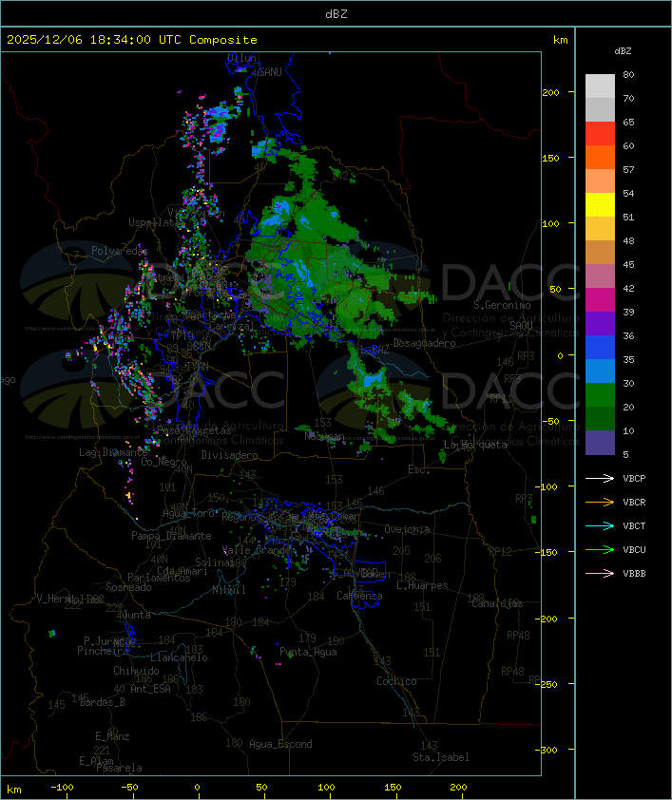
Task: Choose the purple 36–39 dBZ swatch
Action: pos(600,323)
